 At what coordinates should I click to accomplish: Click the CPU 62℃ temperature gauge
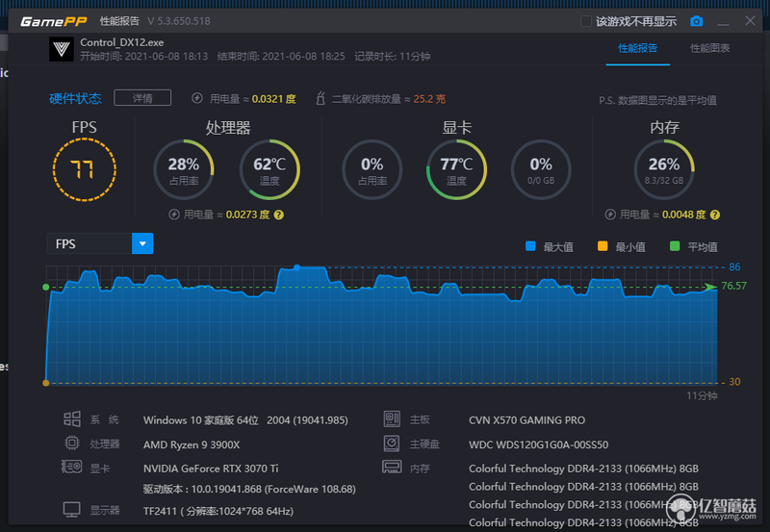(269, 170)
